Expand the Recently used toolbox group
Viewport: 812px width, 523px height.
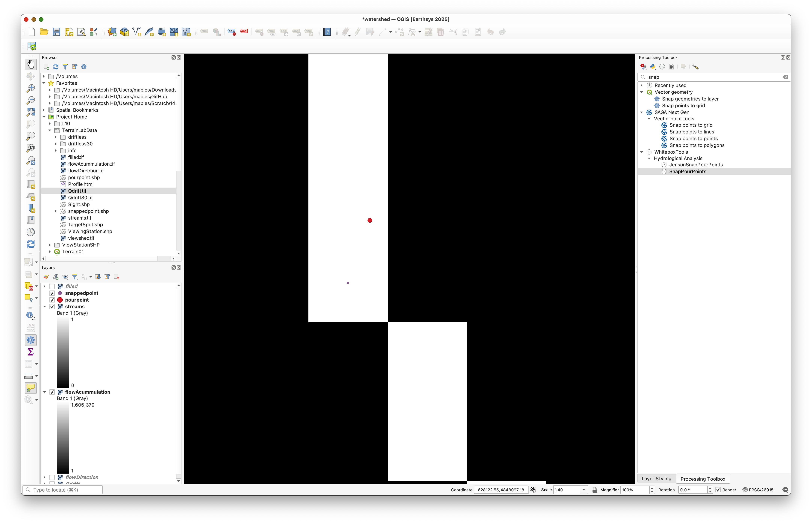(x=641, y=85)
